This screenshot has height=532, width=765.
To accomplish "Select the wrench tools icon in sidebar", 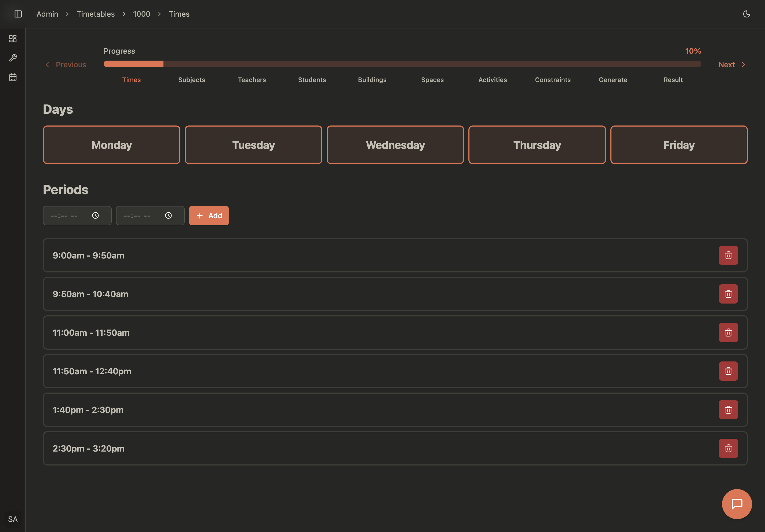I will pos(13,58).
